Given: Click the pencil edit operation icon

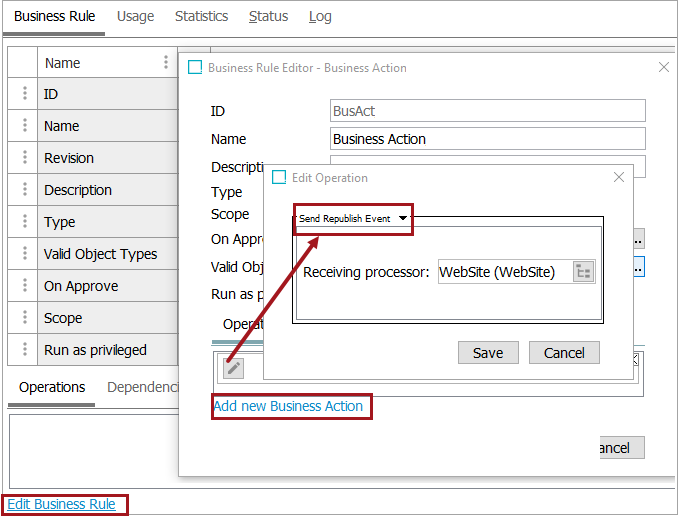Looking at the screenshot, I should (x=233, y=368).
